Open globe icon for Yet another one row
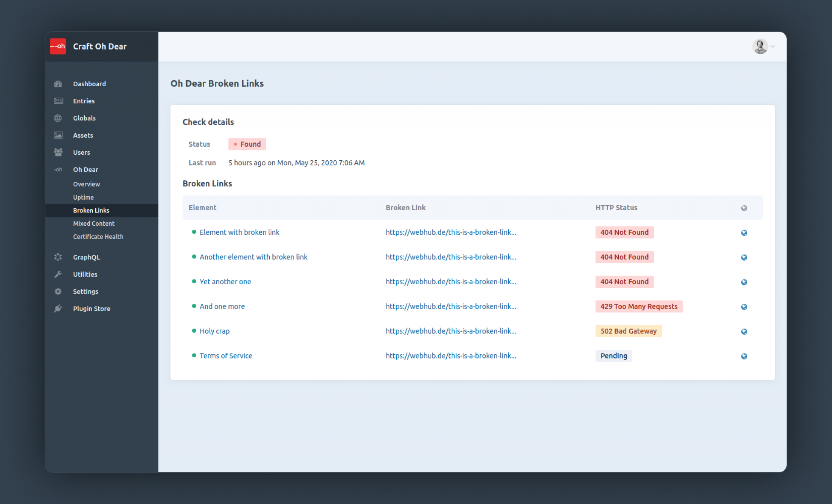Viewport: 832px width, 504px height. click(744, 282)
